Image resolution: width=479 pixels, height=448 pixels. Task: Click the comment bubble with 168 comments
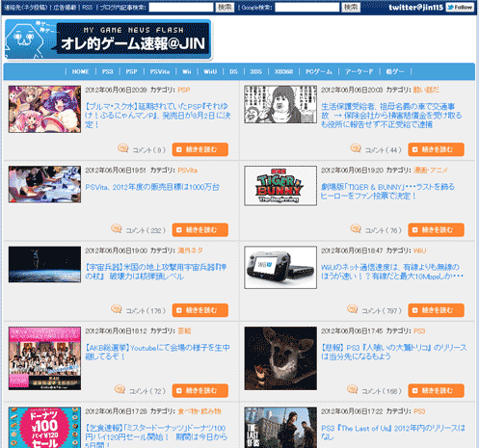click(353, 389)
